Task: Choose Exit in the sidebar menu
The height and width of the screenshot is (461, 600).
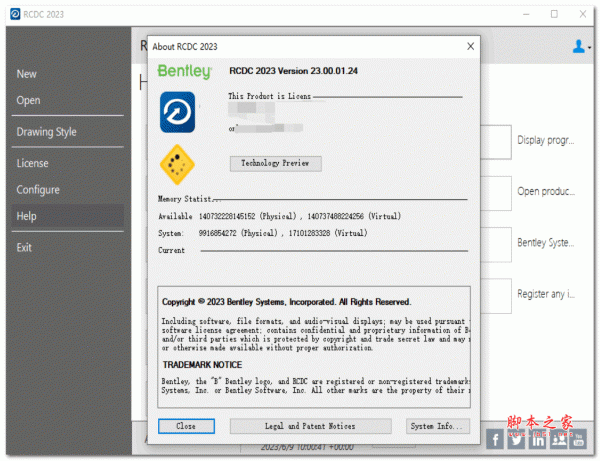Action: pos(24,247)
